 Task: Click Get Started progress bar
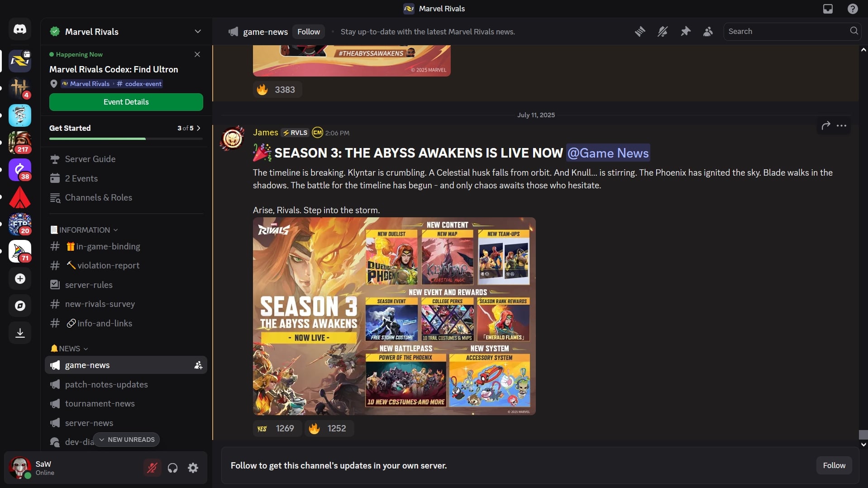pos(126,139)
